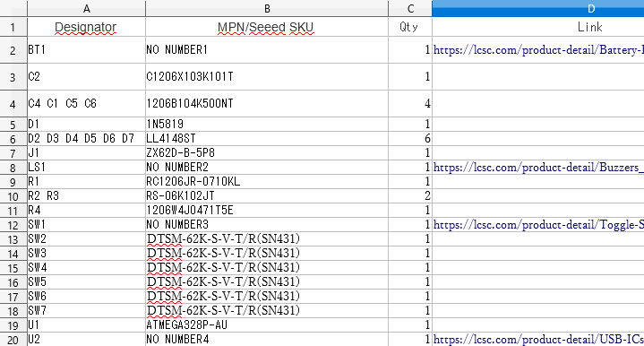This screenshot has width=644, height=346.
Task: Select cell RC1206JR-0710KL
Action: coord(267,182)
